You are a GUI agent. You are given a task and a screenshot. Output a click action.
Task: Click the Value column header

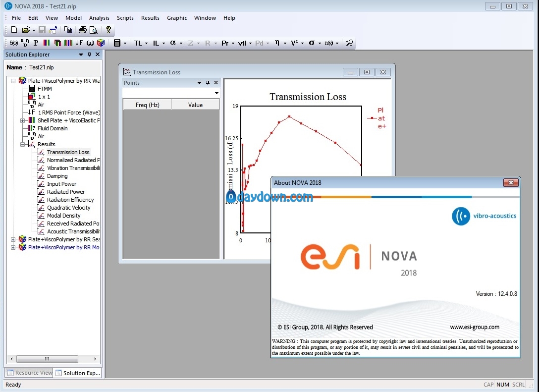195,105
